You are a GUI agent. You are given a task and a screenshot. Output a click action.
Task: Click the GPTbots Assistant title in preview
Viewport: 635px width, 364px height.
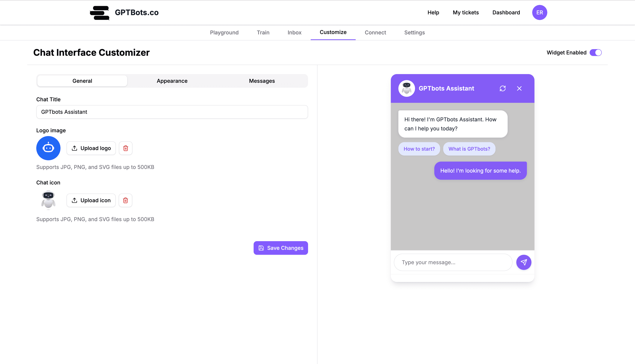pyautogui.click(x=446, y=88)
